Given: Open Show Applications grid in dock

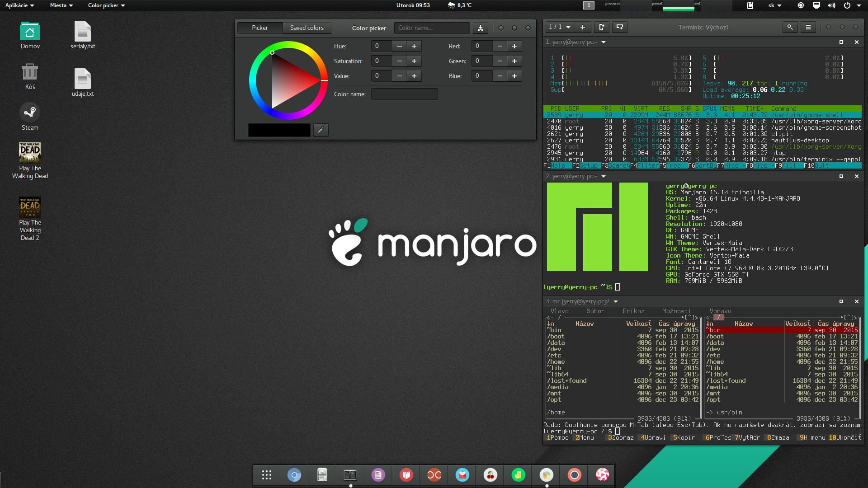Looking at the screenshot, I should 267,475.
